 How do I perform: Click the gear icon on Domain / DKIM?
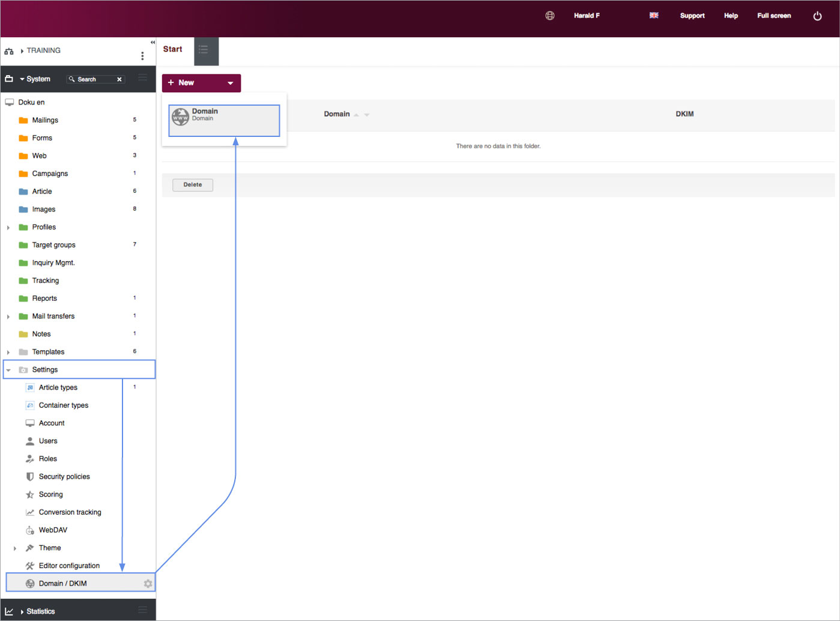click(x=148, y=584)
